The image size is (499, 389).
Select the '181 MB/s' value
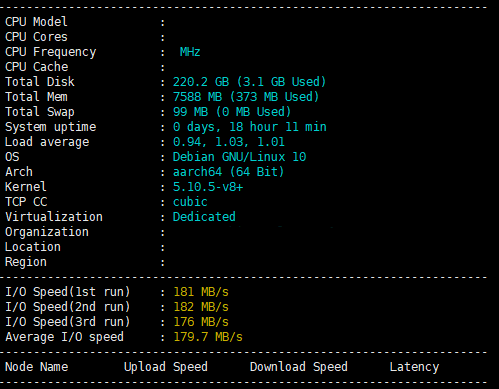(x=201, y=292)
